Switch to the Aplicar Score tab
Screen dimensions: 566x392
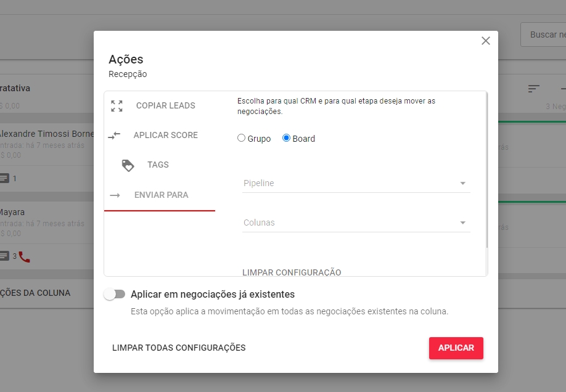click(x=165, y=135)
